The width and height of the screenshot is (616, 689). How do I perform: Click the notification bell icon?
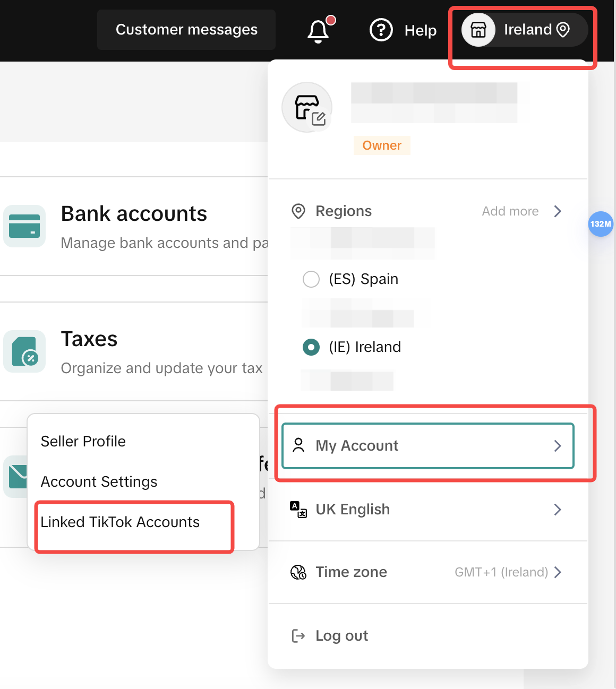318,31
